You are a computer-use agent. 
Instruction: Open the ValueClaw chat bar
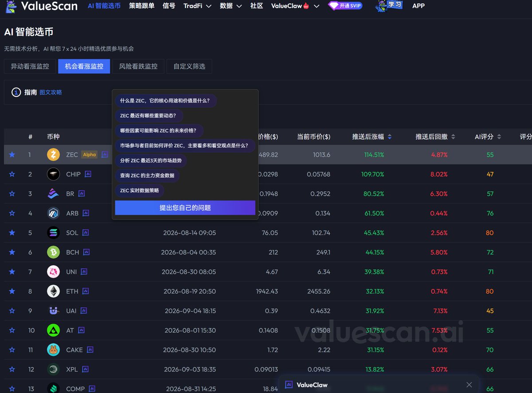(x=379, y=385)
